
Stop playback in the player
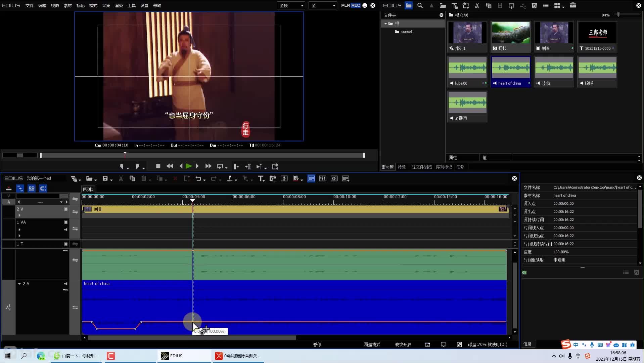158,166
